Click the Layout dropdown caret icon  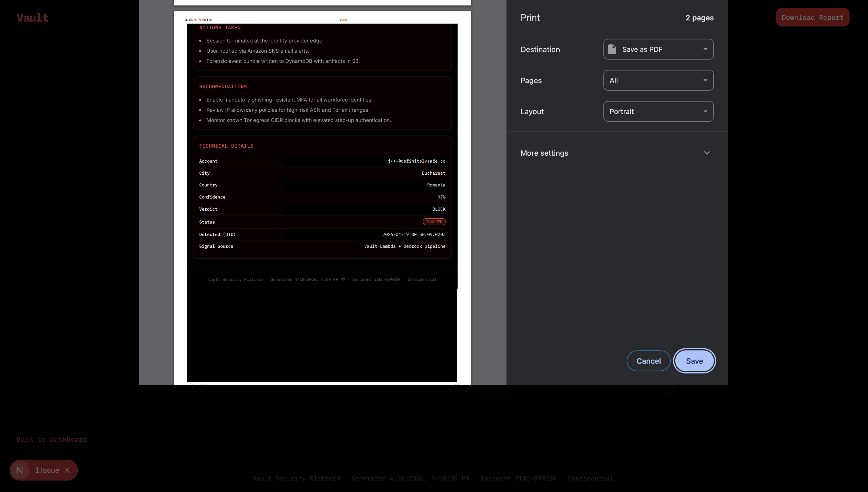click(x=705, y=112)
